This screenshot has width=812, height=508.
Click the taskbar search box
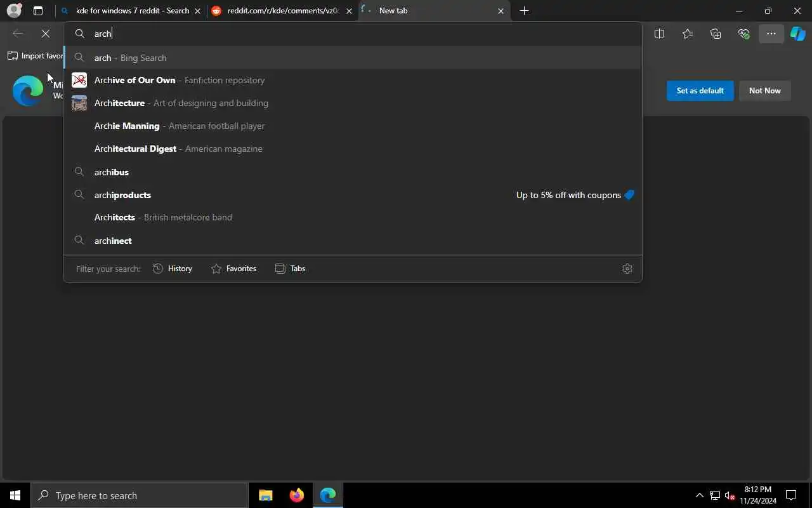[140, 495]
